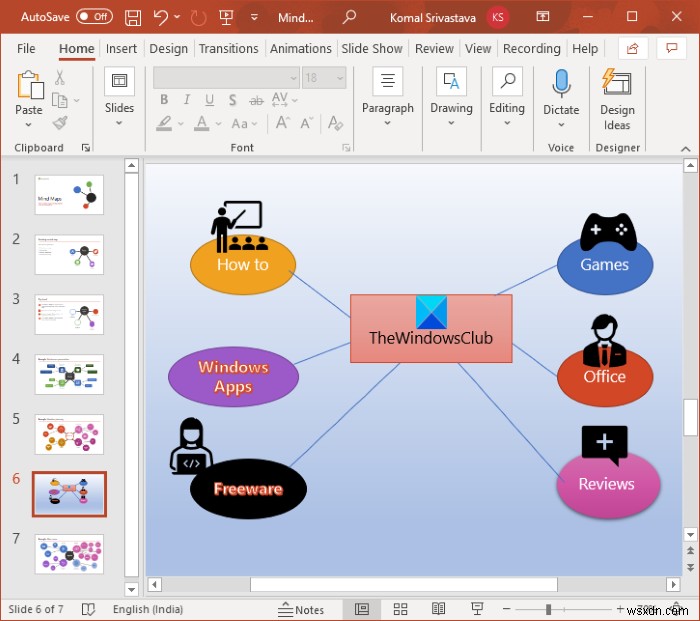Screen dimensions: 700x621
Task: Click the Clear All Formatting icon
Action: (x=335, y=123)
